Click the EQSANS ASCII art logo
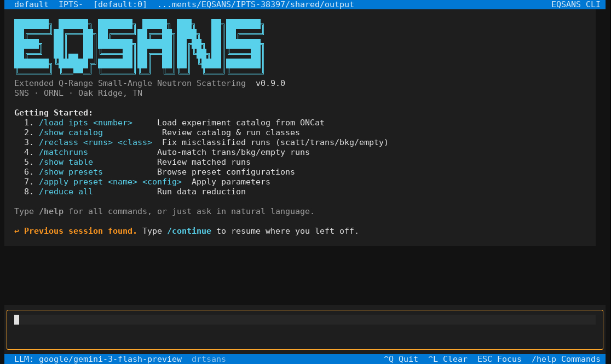Image resolution: width=611 pixels, height=364 pixels. pos(139,47)
